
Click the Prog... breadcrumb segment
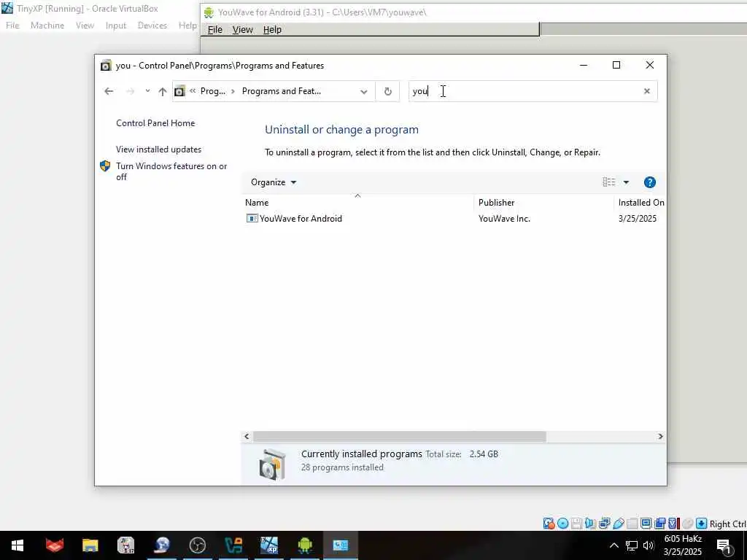[x=213, y=91]
